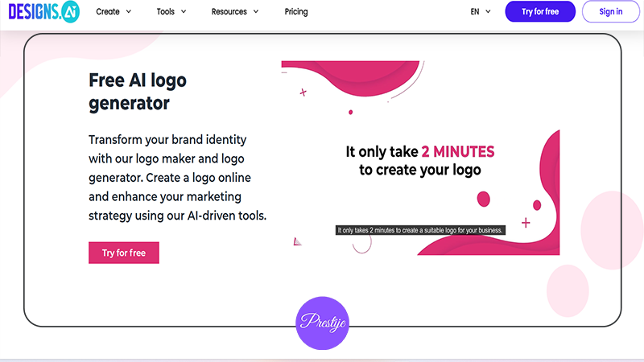Click the pink plus sign near video top
The width and height of the screenshot is (644, 362).
[303, 93]
